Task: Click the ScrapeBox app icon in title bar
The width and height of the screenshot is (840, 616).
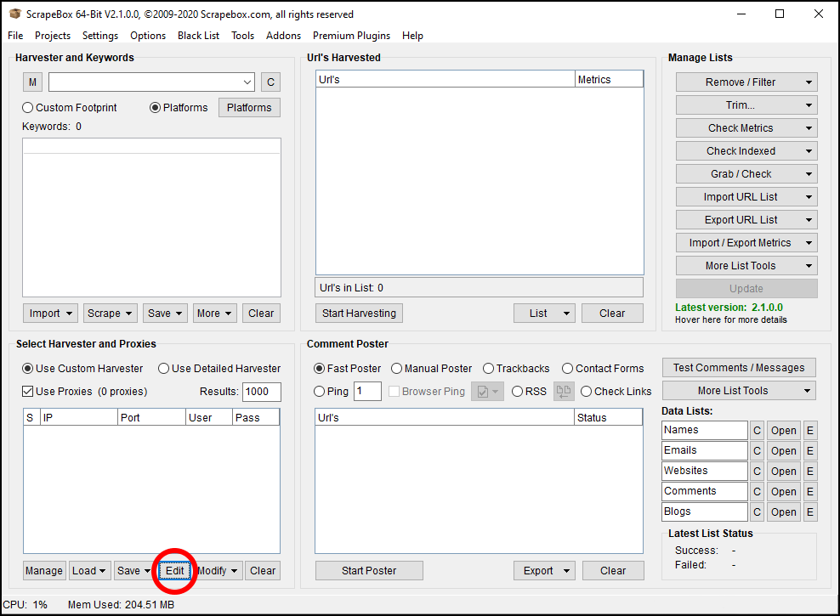Action: (14, 14)
